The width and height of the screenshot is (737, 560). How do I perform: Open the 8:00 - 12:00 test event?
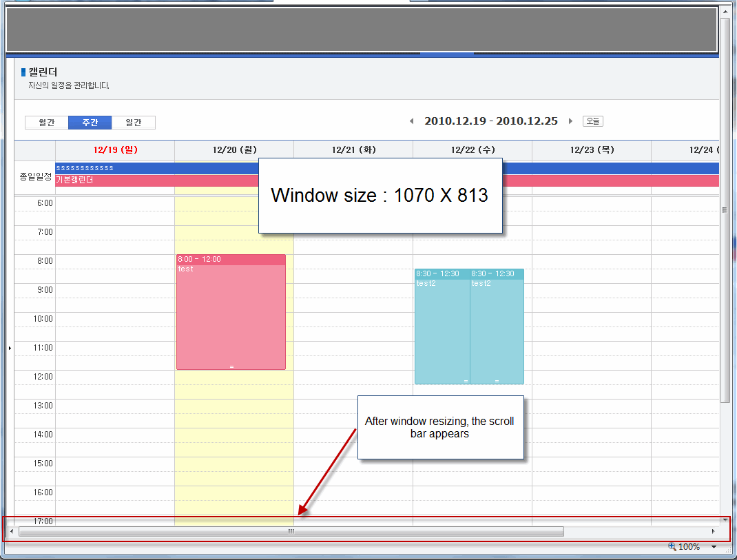(231, 310)
